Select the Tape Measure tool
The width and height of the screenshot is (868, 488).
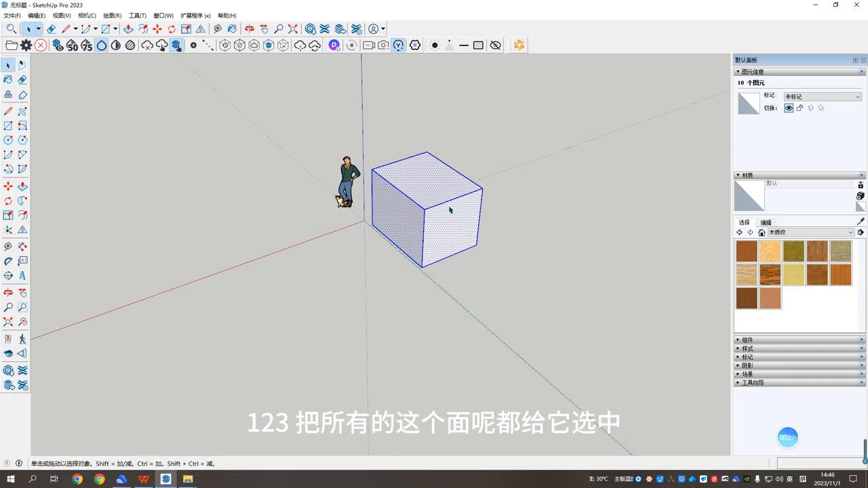pos(8,246)
